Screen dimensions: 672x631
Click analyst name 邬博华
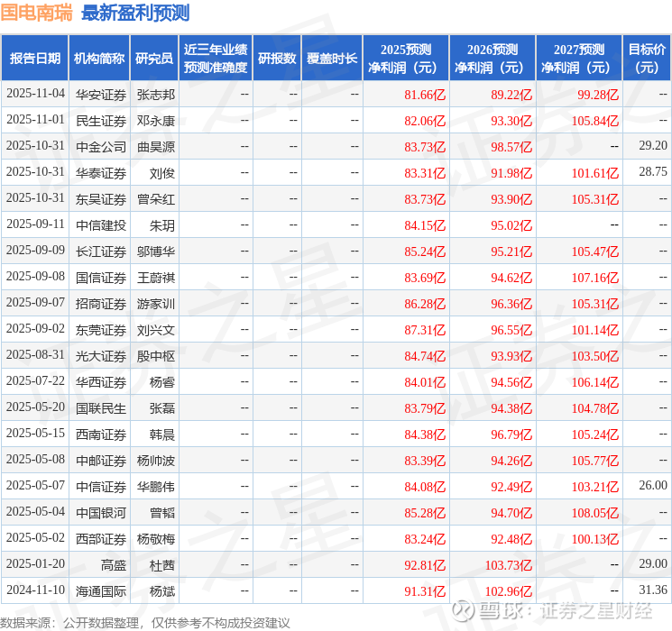(x=155, y=251)
